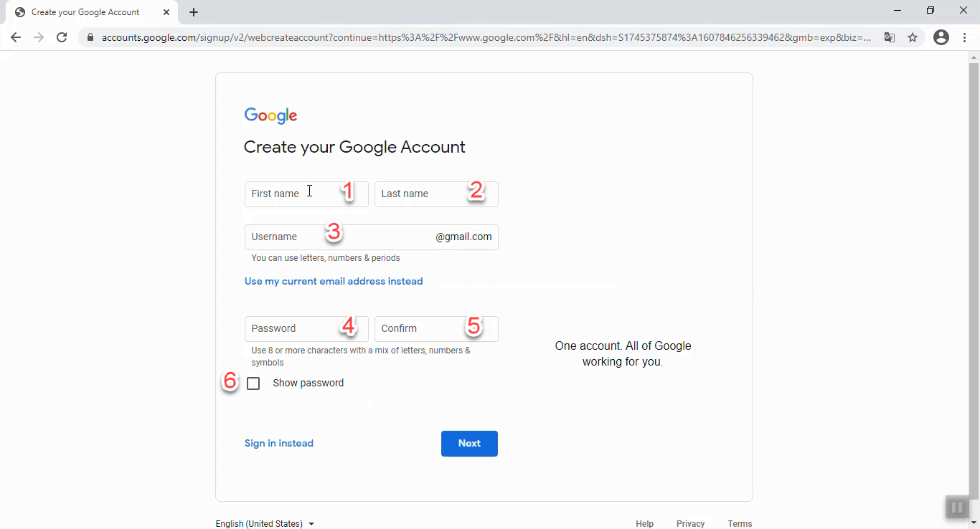Open a new browser tab
This screenshot has width=980, height=529.
[194, 12]
